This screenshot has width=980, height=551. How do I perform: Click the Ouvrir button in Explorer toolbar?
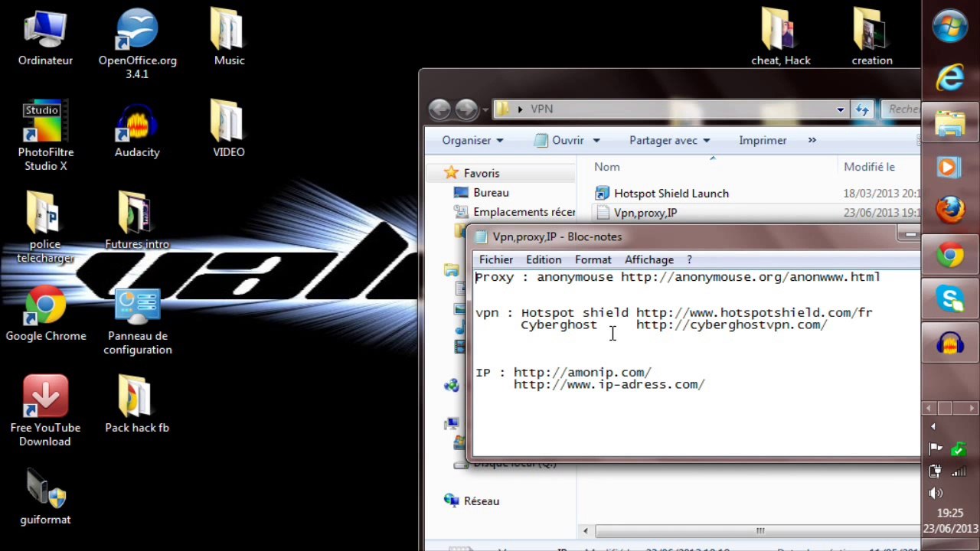[560, 140]
